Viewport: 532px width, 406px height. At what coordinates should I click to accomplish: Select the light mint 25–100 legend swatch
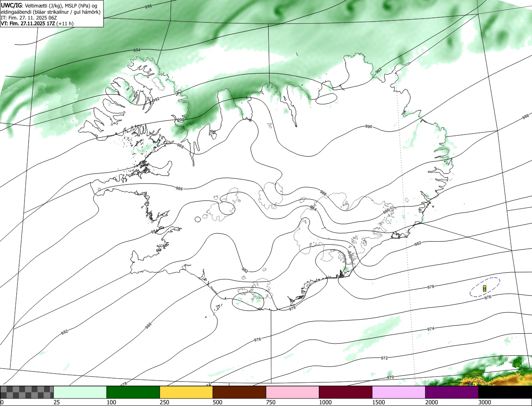80,392
